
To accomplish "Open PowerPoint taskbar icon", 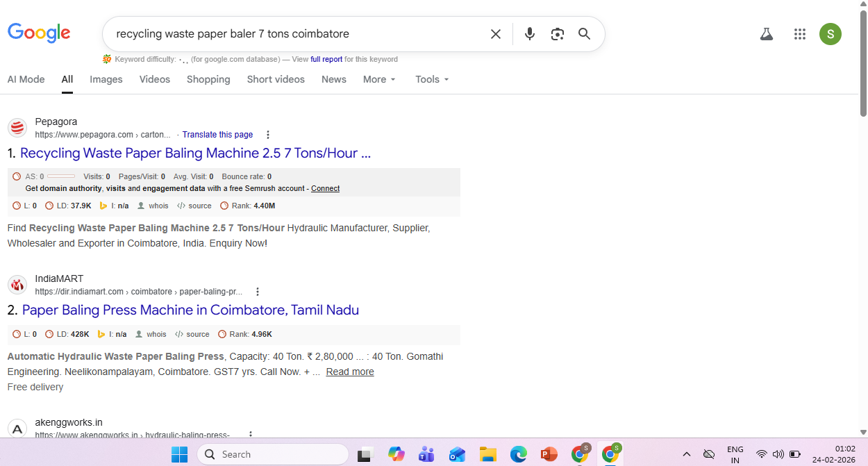I will (x=549, y=454).
